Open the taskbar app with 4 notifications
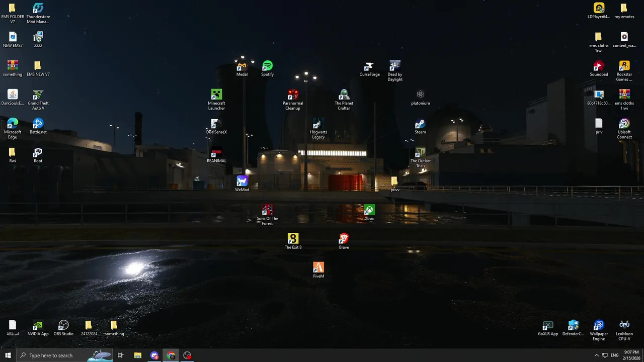644x362 pixels. click(154, 355)
